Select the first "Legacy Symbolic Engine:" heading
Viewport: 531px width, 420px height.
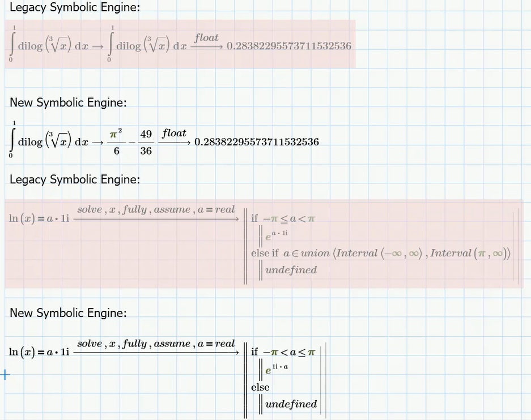pyautogui.click(x=75, y=7)
